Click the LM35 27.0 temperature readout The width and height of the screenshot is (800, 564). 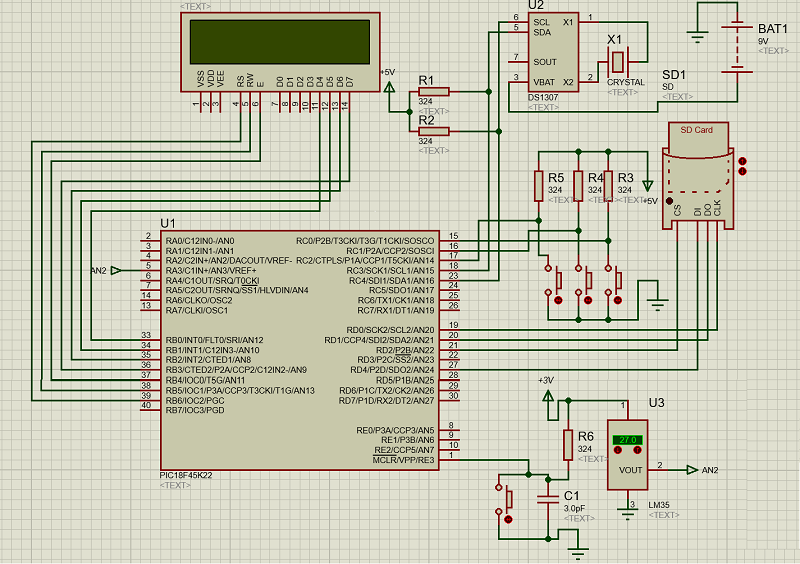[x=629, y=440]
